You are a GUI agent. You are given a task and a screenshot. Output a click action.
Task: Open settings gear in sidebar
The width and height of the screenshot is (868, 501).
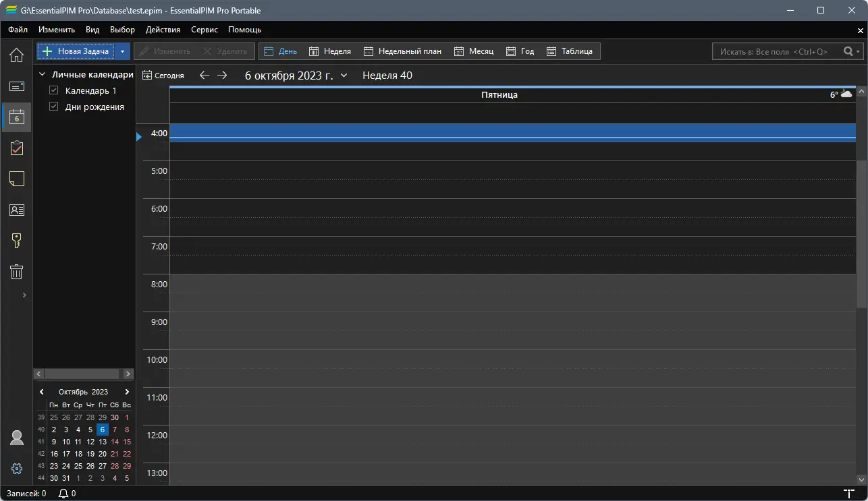[17, 469]
